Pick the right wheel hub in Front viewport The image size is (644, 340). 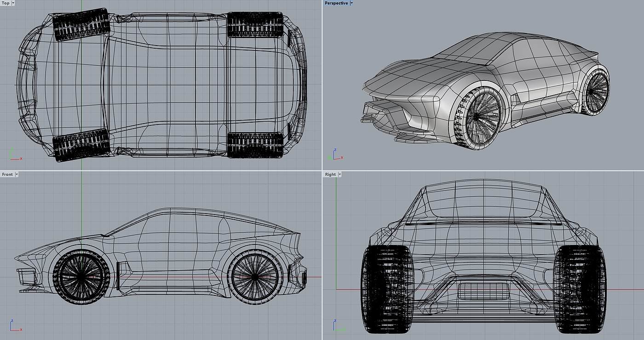pyautogui.click(x=255, y=277)
